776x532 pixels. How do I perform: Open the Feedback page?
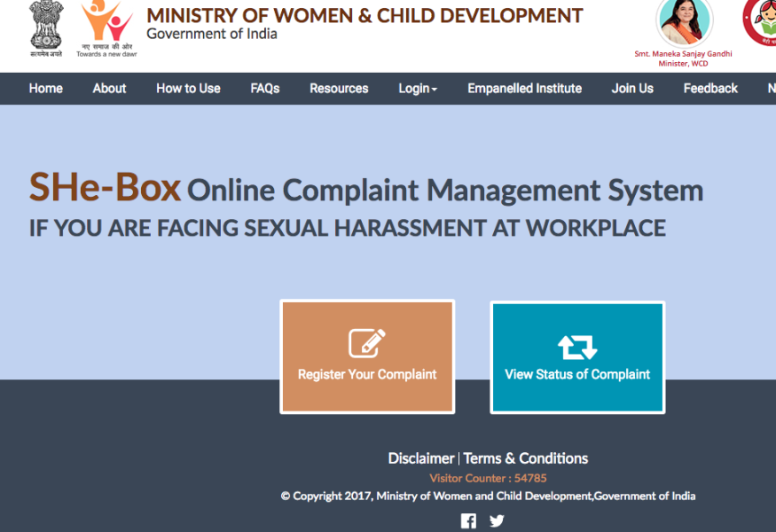(x=710, y=89)
